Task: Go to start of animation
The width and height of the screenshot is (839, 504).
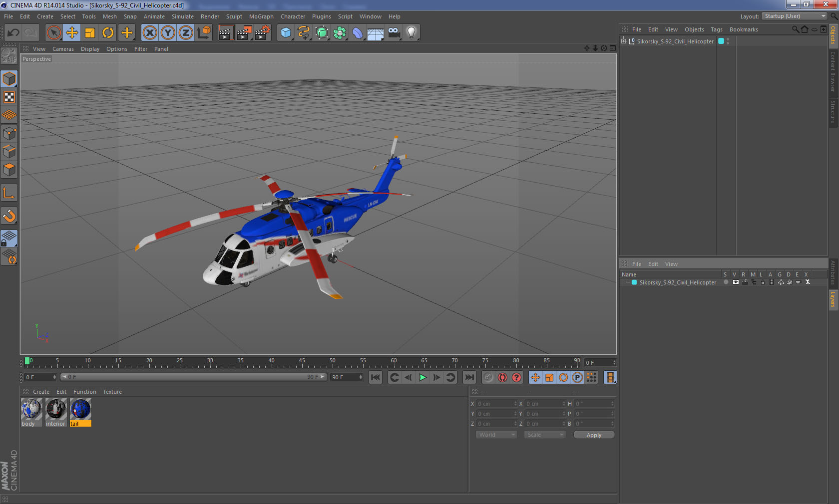Action: coord(376,377)
